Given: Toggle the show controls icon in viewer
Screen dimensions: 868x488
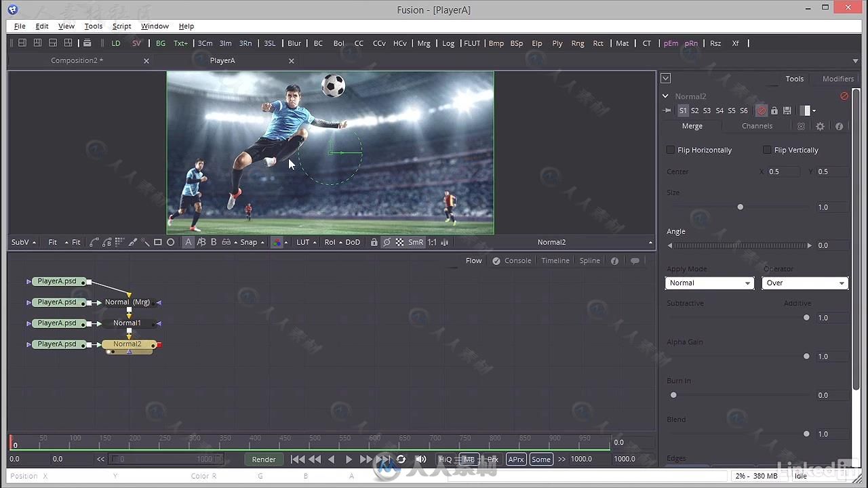Looking at the screenshot, I should (387, 242).
